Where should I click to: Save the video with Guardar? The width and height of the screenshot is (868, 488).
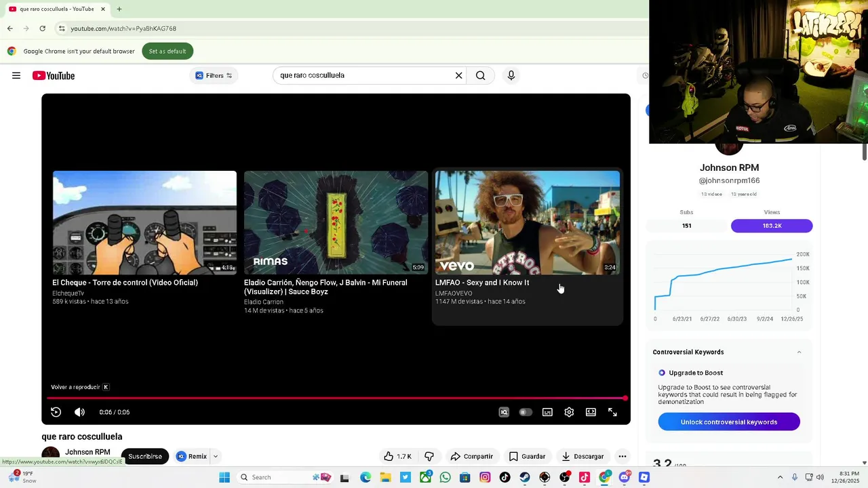coord(527,456)
